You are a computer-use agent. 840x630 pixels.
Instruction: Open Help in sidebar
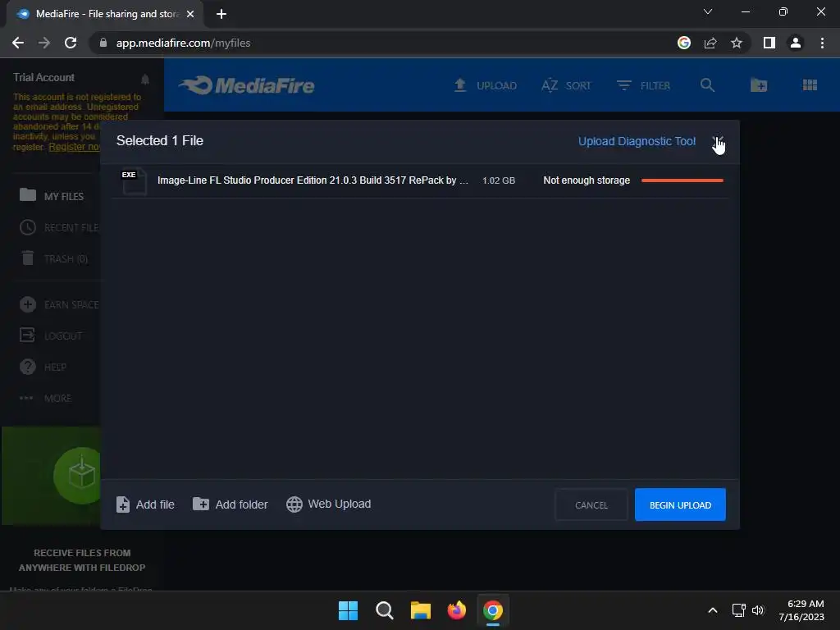click(x=43, y=367)
